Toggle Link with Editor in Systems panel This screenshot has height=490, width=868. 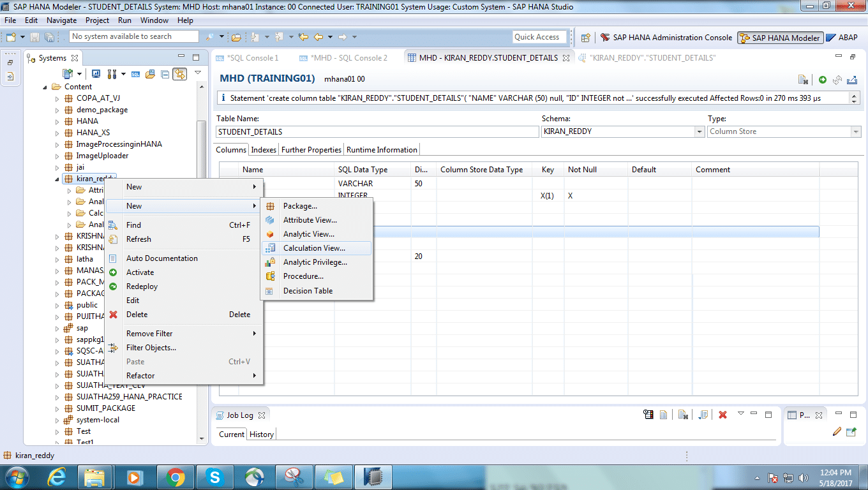click(x=179, y=74)
